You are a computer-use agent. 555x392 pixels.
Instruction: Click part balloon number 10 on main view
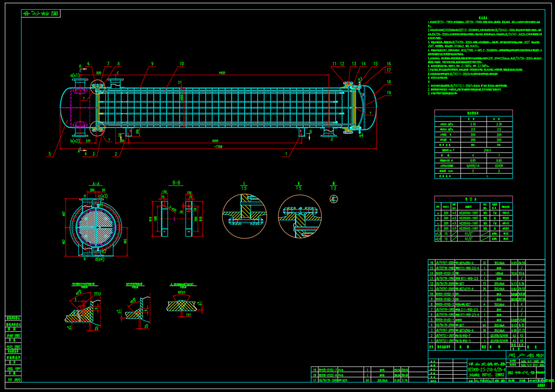click(181, 64)
